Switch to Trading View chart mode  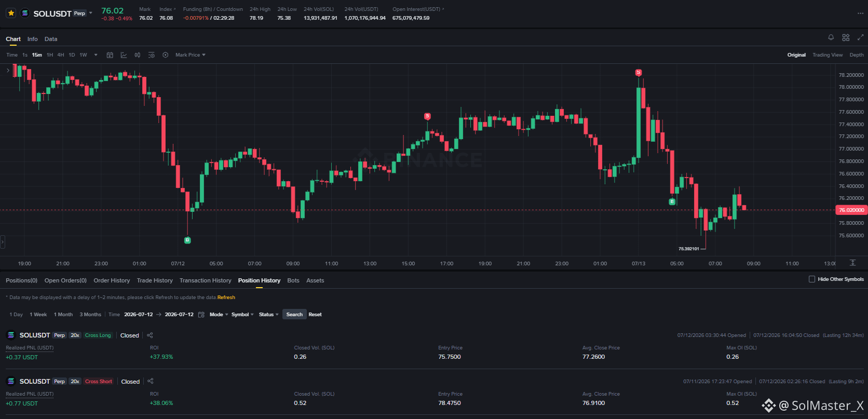click(x=828, y=55)
